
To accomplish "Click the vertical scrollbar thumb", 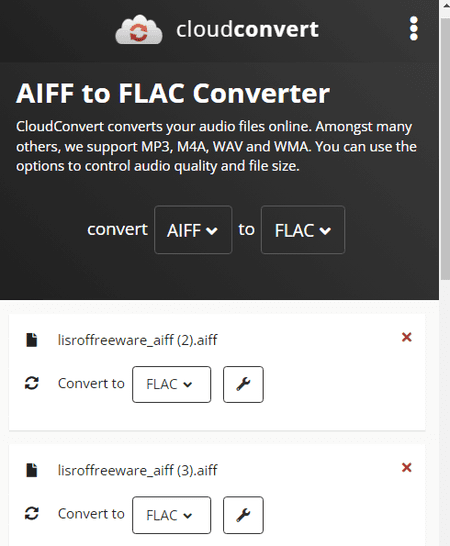I will click(x=445, y=149).
